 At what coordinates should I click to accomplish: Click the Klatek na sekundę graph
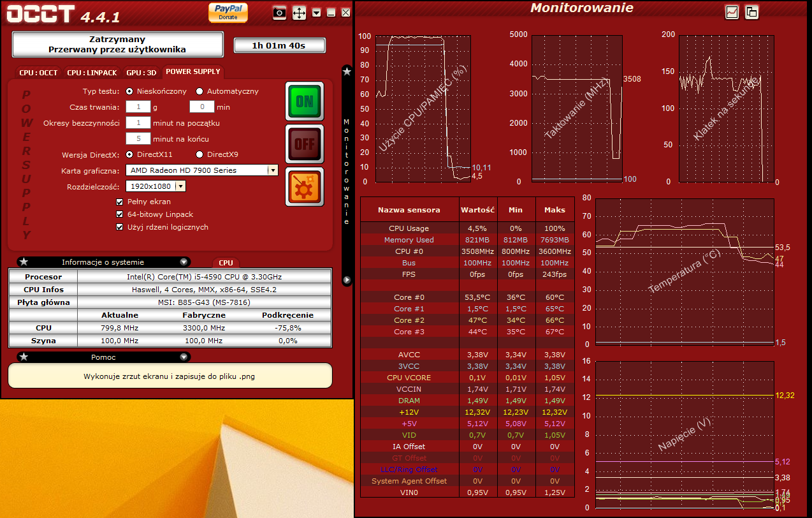point(727,108)
